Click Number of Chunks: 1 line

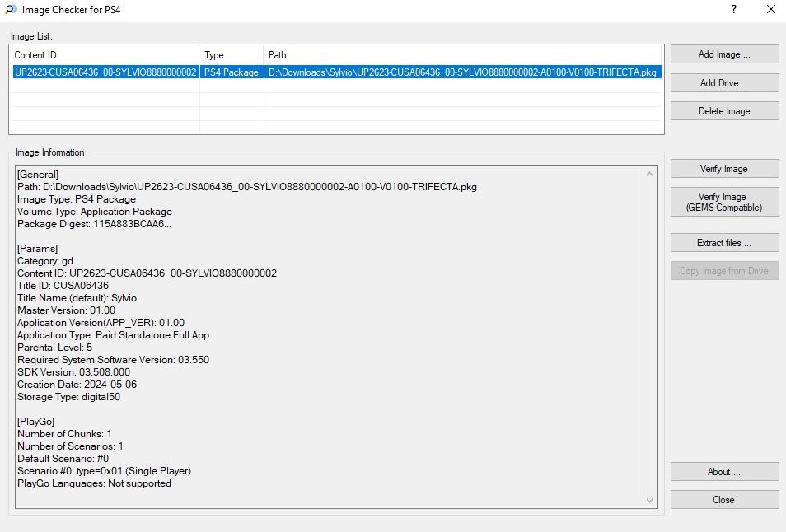64,434
